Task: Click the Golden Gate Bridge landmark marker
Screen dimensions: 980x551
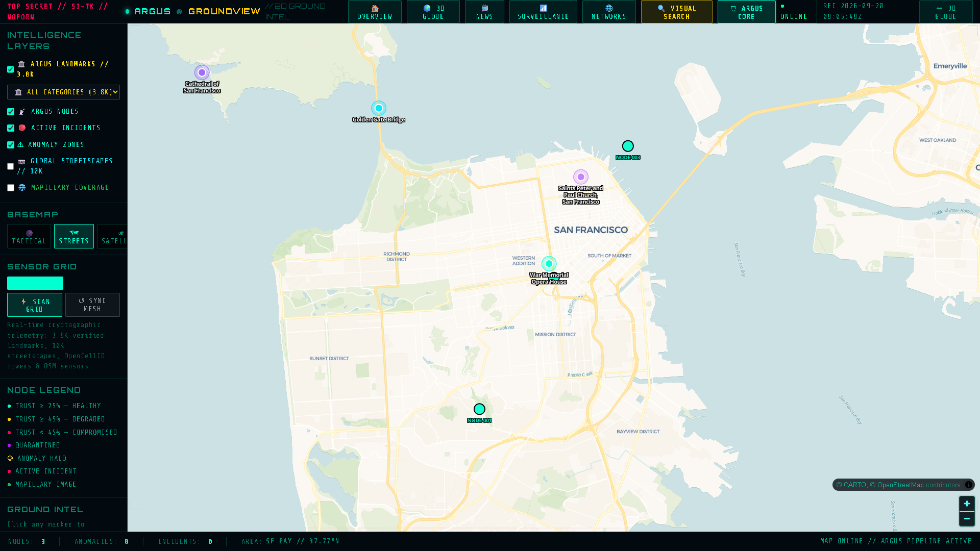Action: [378, 108]
